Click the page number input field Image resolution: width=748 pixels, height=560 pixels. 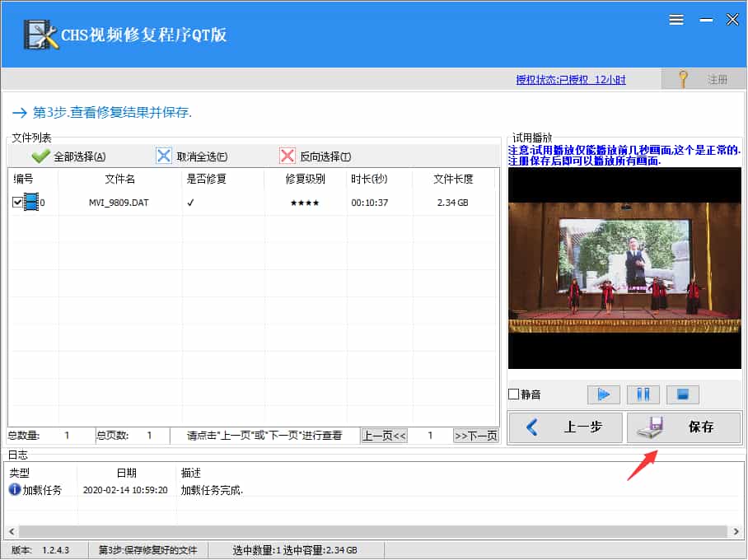429,436
